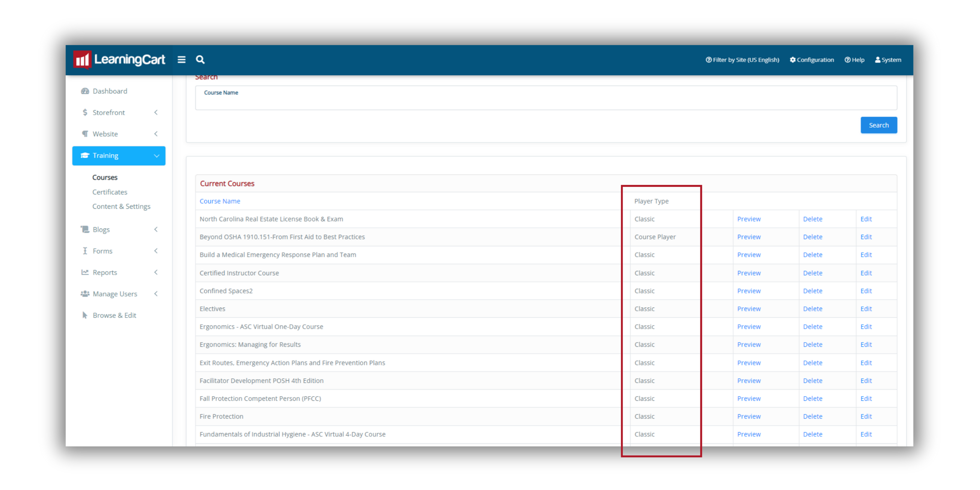Click the Storefront dollar icon
This screenshot has height=490, width=980.
pos(85,113)
